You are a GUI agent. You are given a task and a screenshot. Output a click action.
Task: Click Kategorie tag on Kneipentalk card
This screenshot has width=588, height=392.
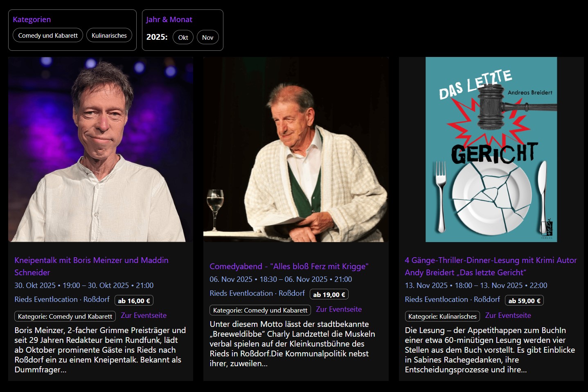tap(65, 316)
